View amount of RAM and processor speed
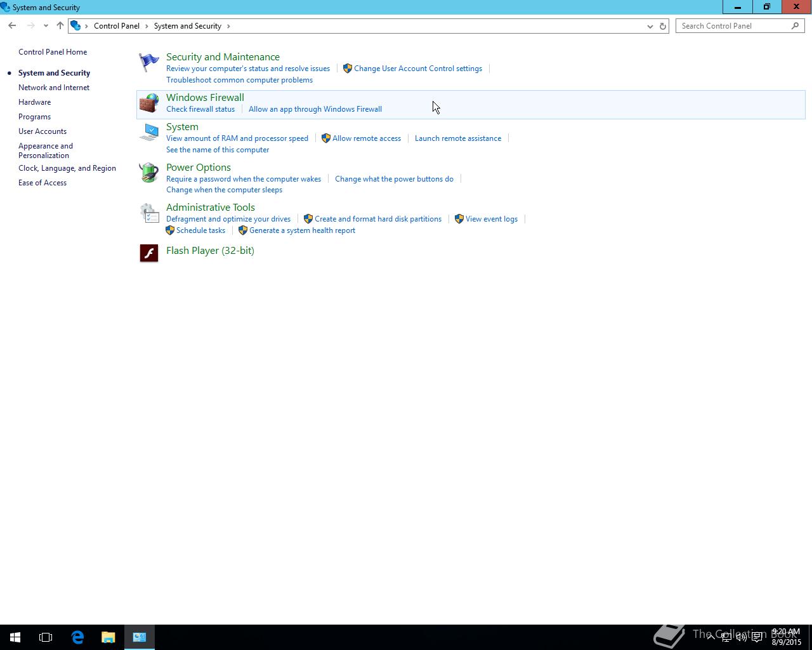 tap(237, 138)
